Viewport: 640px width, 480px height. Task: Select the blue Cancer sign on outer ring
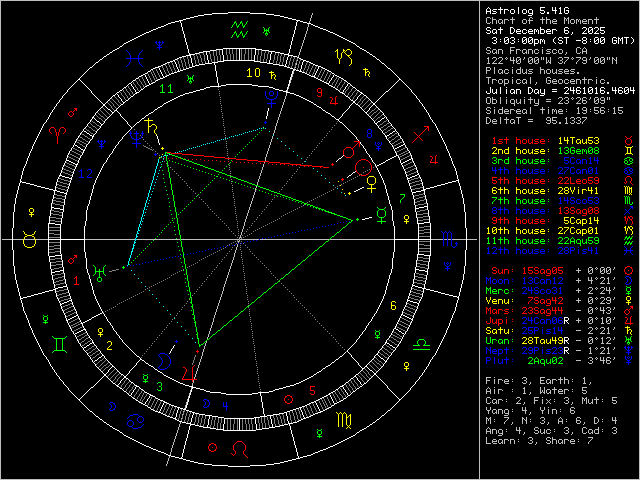click(135, 420)
